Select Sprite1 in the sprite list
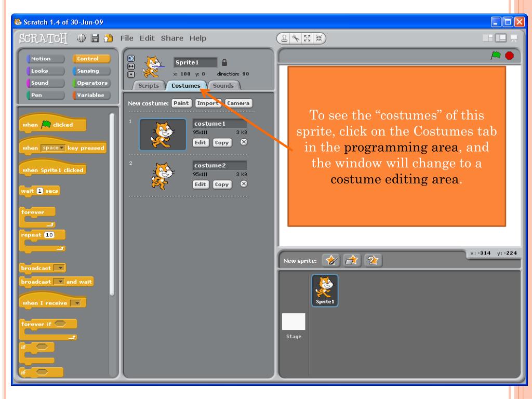The width and height of the screenshot is (532, 399). (325, 290)
